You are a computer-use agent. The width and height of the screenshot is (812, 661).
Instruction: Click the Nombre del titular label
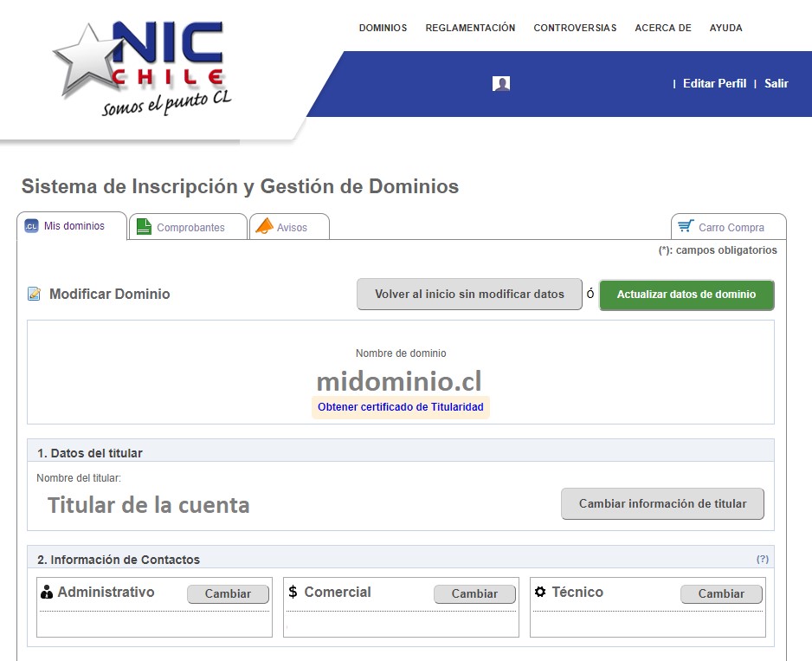click(x=79, y=478)
